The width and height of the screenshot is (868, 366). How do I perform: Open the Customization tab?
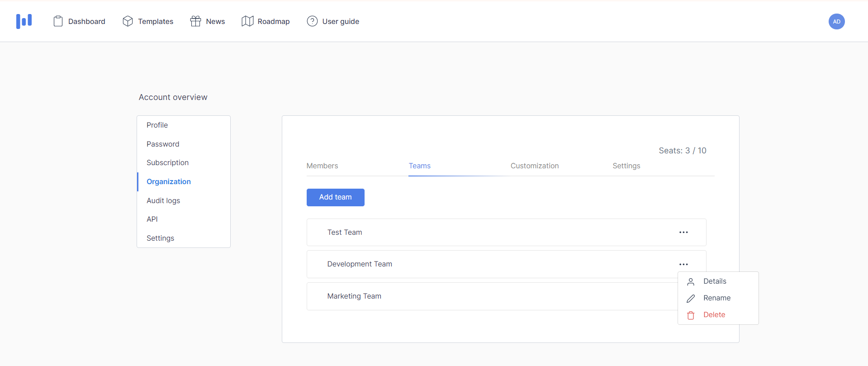[x=535, y=166]
